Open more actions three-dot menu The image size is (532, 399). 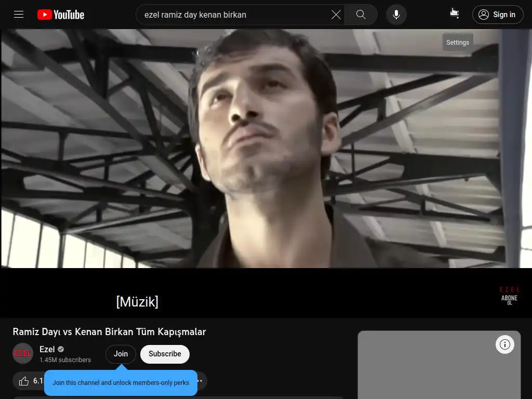pos(200,381)
